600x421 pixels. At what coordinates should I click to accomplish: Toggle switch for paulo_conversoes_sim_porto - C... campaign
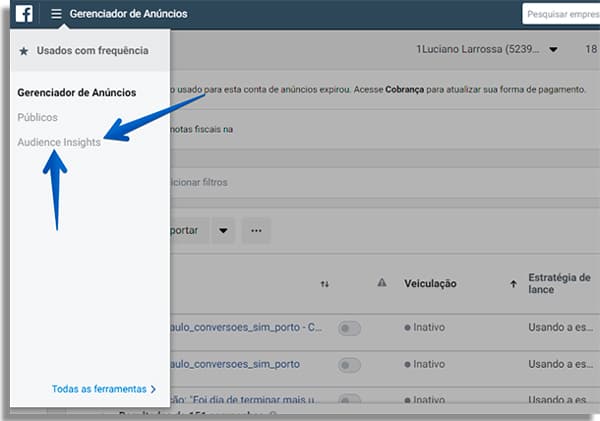coord(349,328)
